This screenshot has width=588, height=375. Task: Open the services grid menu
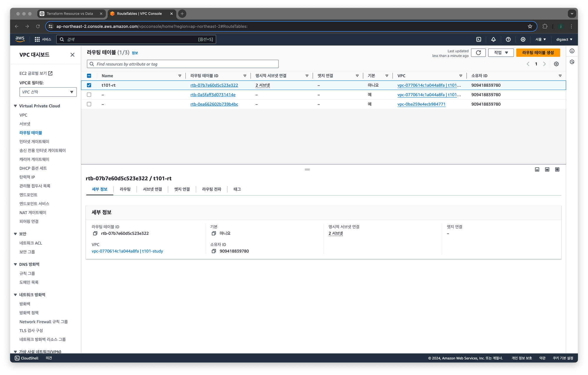37,39
